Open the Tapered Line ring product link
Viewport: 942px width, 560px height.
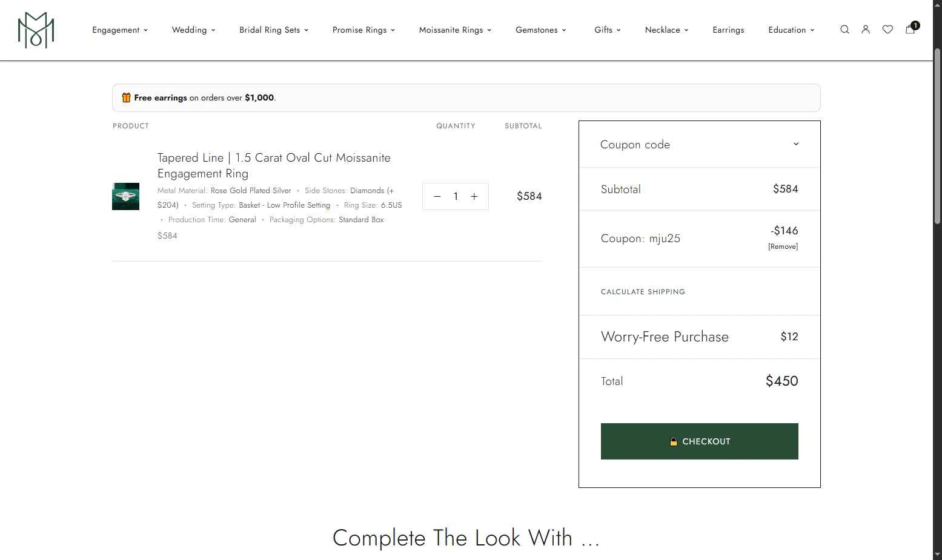(274, 165)
